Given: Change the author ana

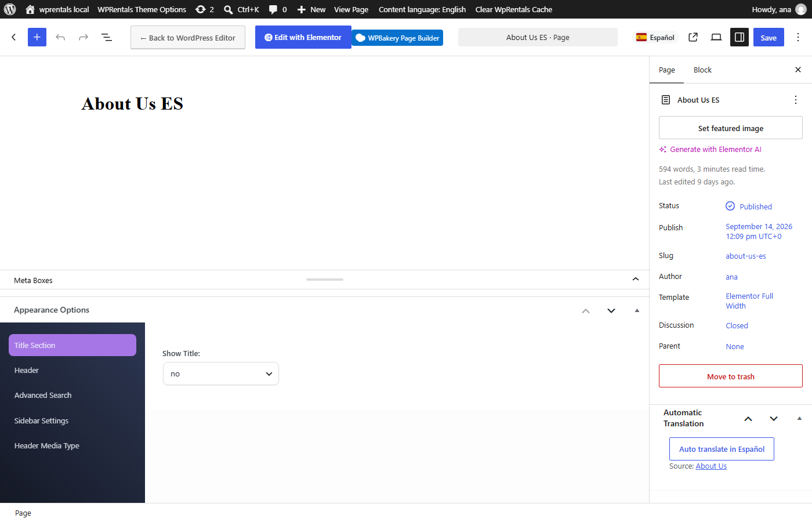Looking at the screenshot, I should [x=731, y=277].
